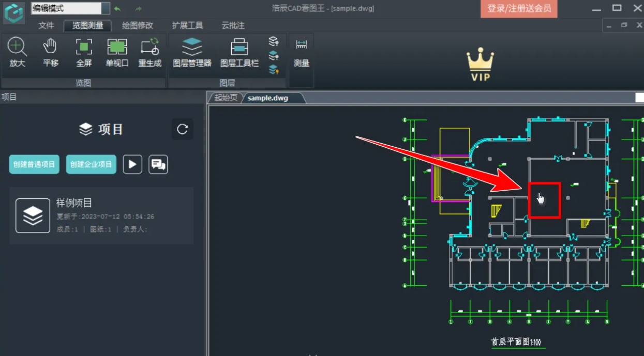Image resolution: width=644 pixels, height=356 pixels.
Task: Activate the 测量 measure tool
Action: pos(301,51)
